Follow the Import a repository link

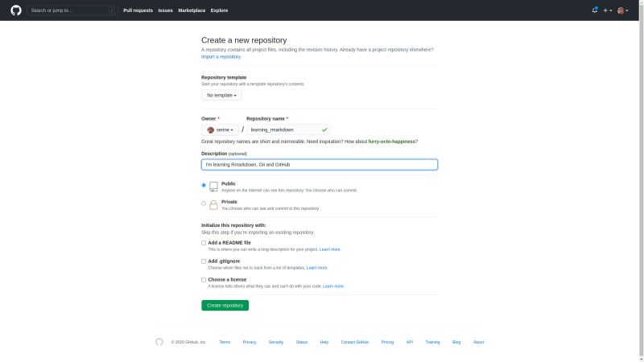coord(221,56)
